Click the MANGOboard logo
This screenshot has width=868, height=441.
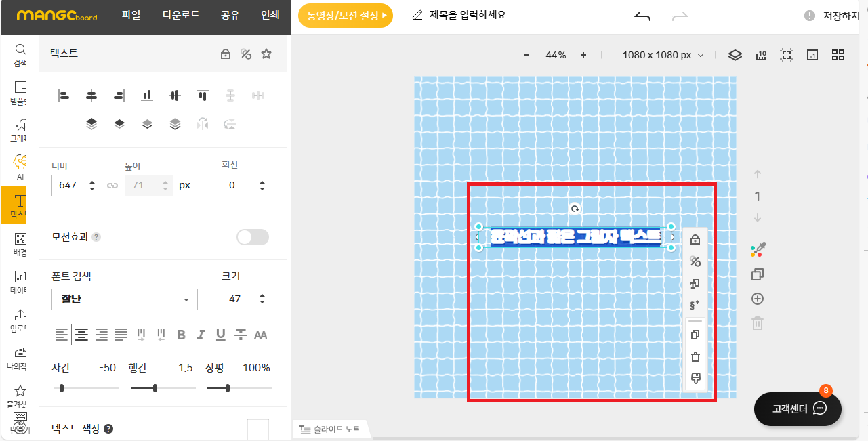[x=57, y=15]
